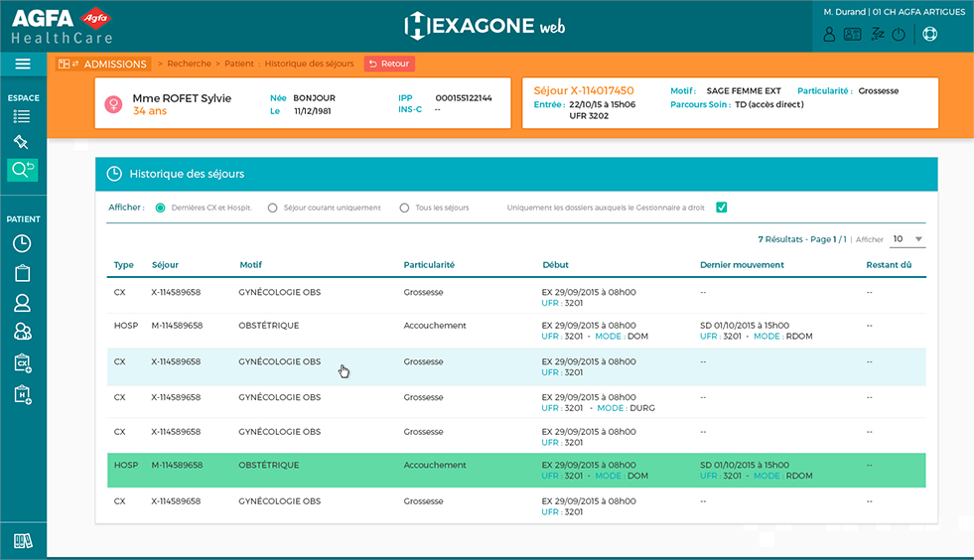Click the user profile icon in header
974x560 pixels.
point(829,34)
